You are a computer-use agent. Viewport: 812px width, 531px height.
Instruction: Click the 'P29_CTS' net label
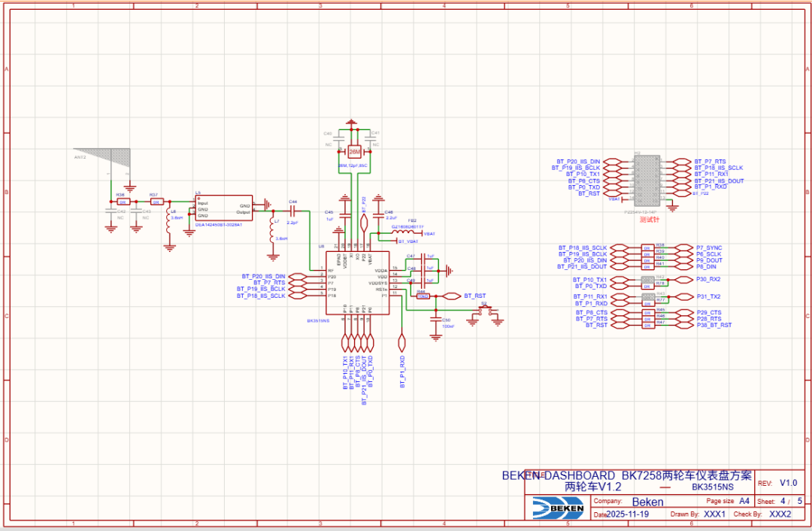[709, 313]
